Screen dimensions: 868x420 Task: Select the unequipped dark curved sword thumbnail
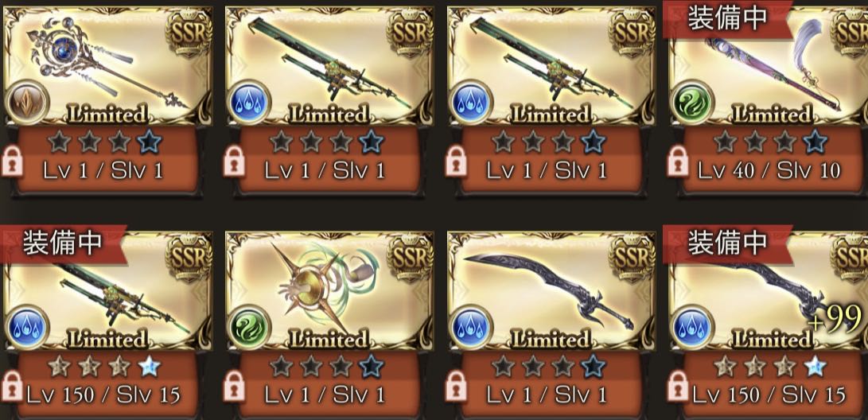pyautogui.click(x=551, y=290)
